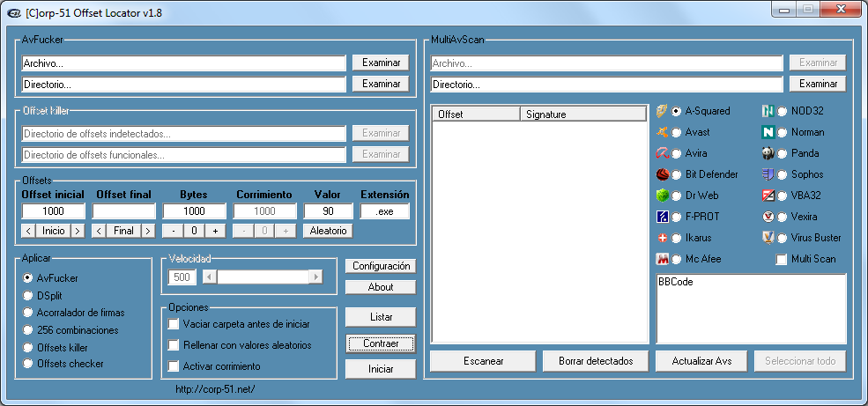The image size is (868, 406).
Task: Click the Aleatorio value button
Action: 328,231
